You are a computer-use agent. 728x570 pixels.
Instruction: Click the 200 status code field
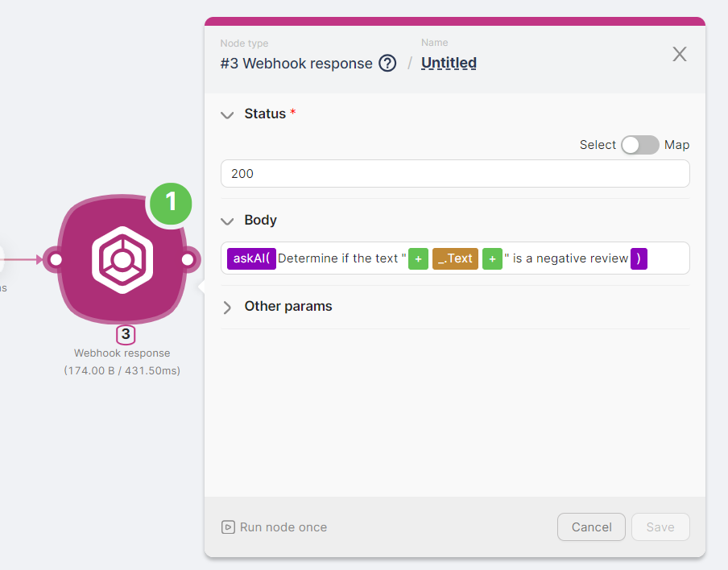(x=455, y=173)
